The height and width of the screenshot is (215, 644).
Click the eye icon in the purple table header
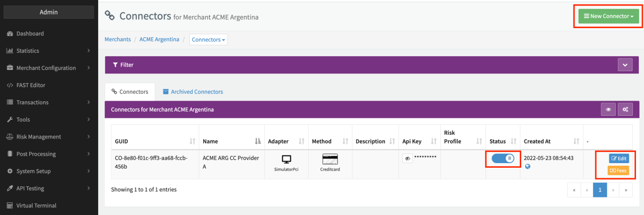[608, 109]
